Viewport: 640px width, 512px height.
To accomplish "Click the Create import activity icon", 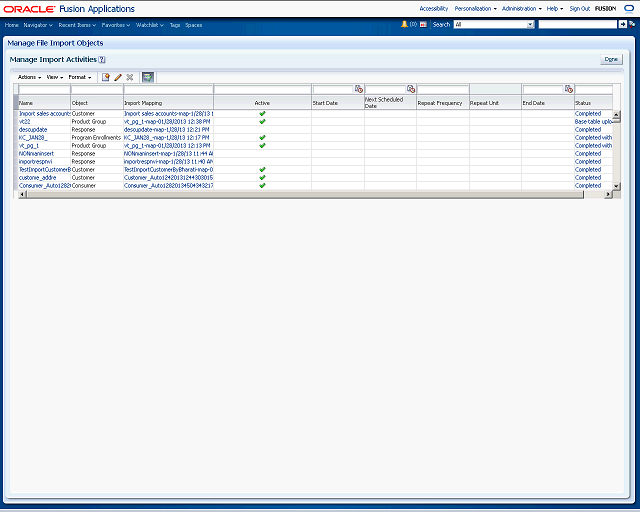I will click(x=106, y=77).
